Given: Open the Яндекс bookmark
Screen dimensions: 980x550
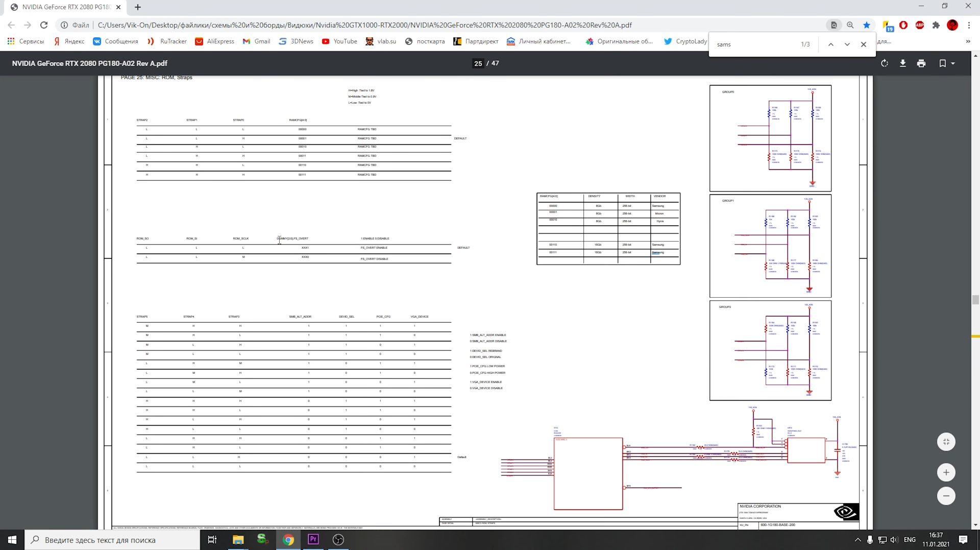Looking at the screenshot, I should pyautogui.click(x=69, y=41).
